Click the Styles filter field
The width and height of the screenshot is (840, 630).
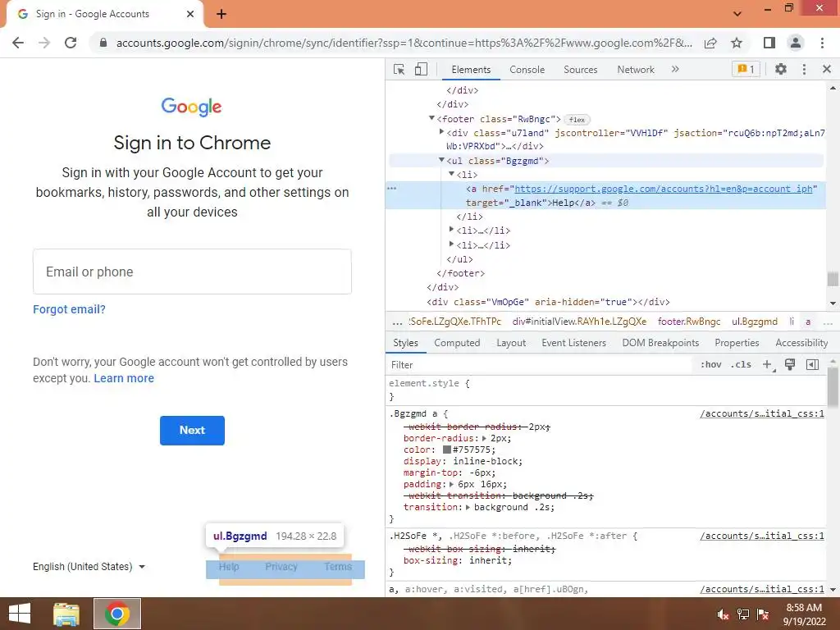click(x=540, y=365)
